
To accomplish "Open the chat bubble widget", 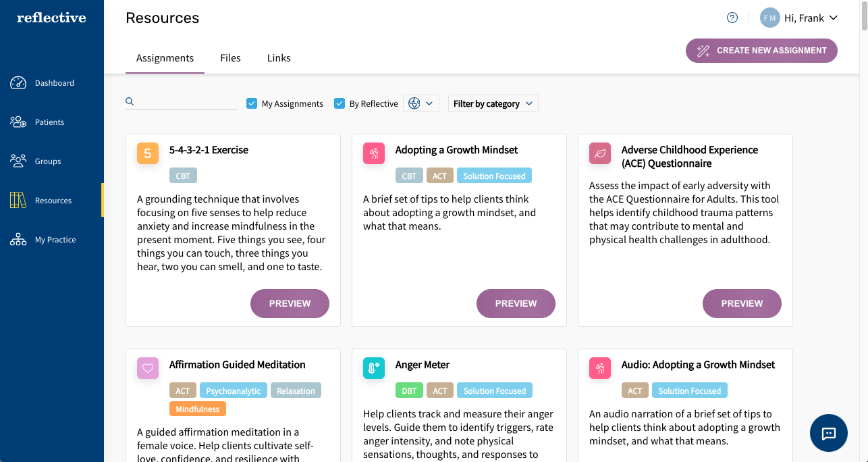I will point(829,433).
